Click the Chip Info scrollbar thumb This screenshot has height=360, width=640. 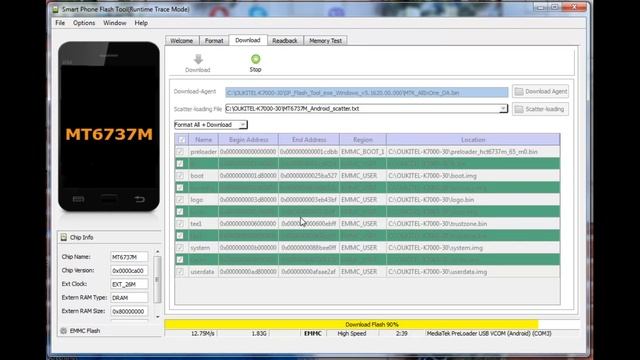pyautogui.click(x=157, y=280)
